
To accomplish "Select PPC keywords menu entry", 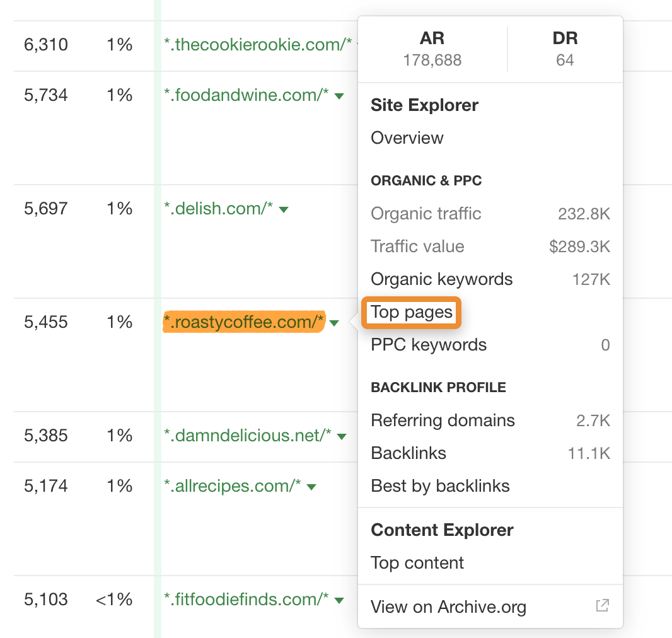I will [x=429, y=345].
